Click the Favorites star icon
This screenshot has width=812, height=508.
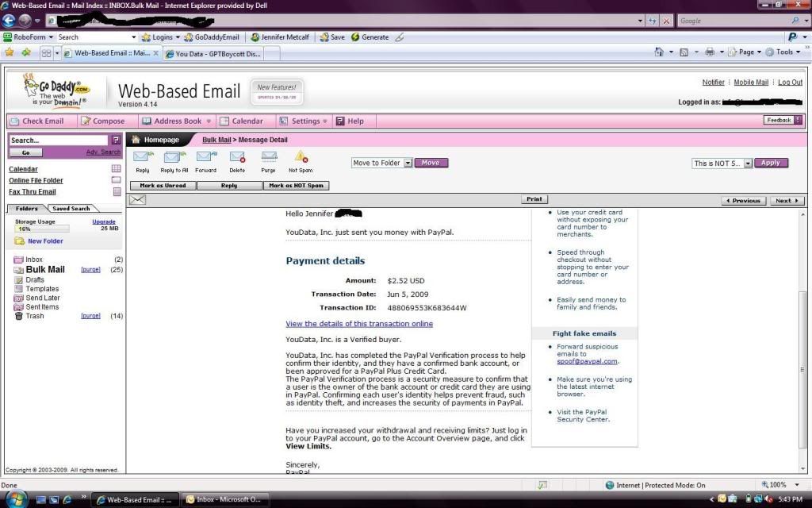(x=10, y=52)
